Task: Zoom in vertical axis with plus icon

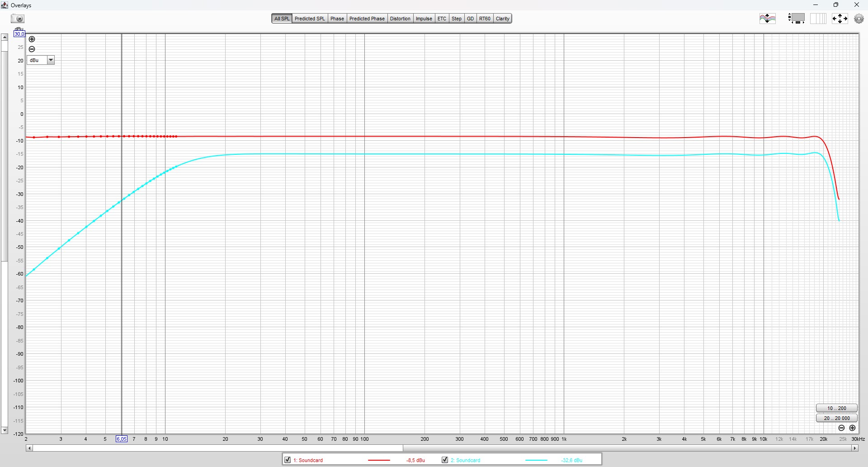Action: coord(32,39)
